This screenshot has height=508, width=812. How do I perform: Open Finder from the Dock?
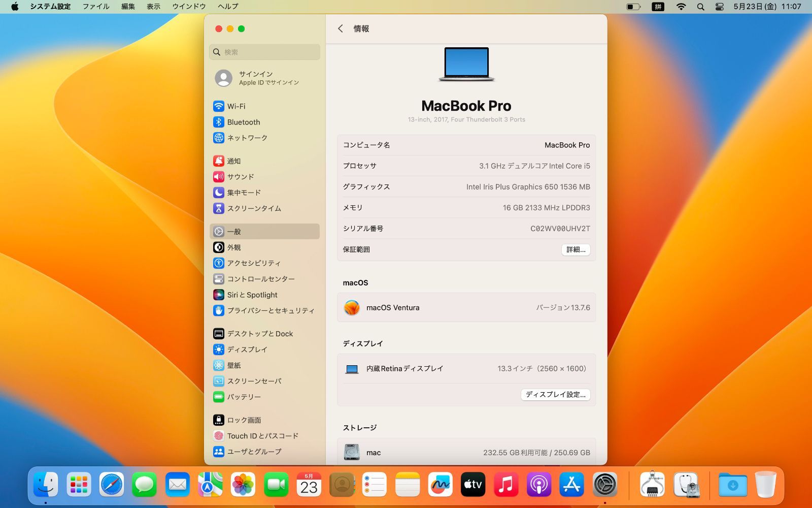46,485
